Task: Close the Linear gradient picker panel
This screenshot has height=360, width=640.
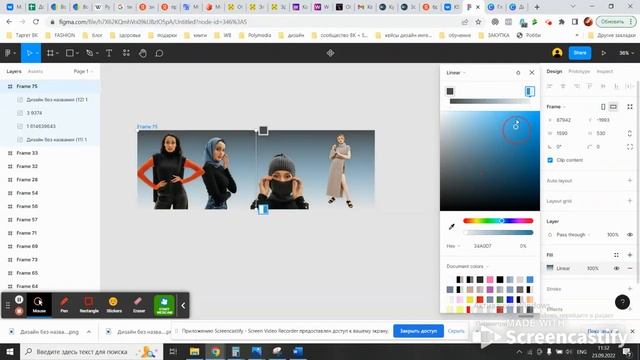Action: click(x=532, y=73)
